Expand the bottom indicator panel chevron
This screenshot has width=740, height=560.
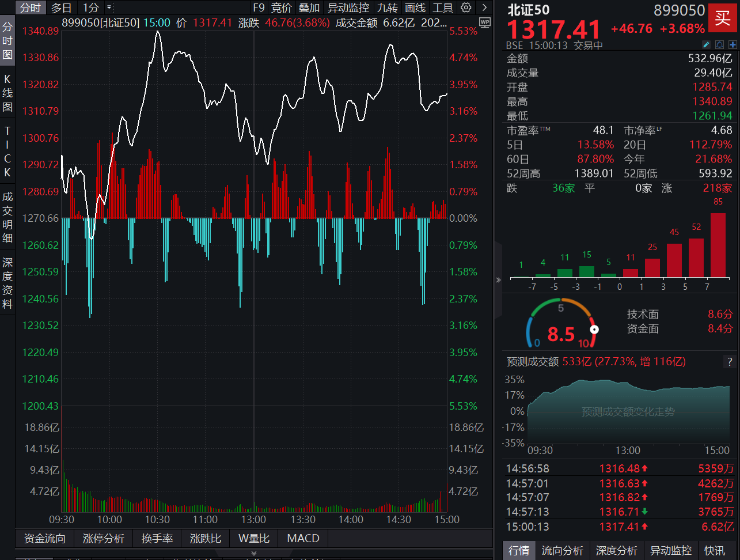tap(254, 553)
